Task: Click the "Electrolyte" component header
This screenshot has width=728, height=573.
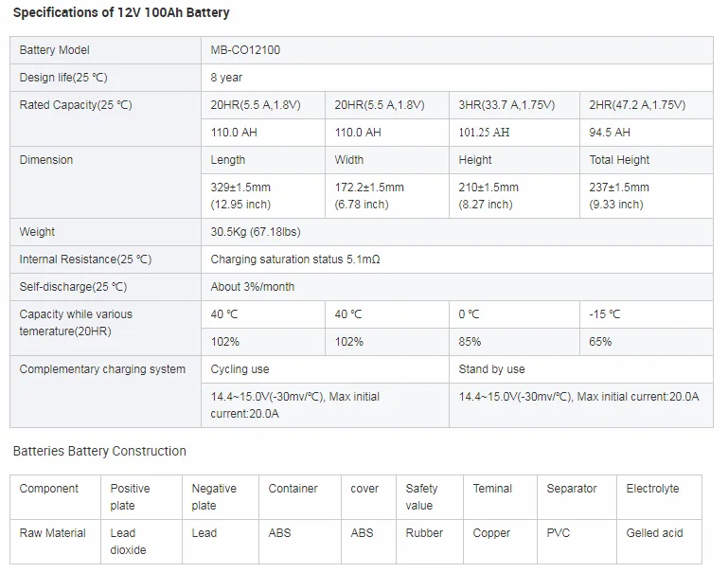Action: pyautogui.click(x=652, y=489)
